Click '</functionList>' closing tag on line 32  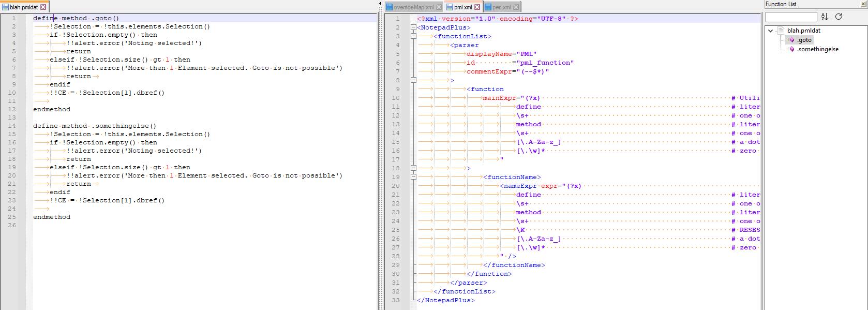pyautogui.click(x=465, y=291)
